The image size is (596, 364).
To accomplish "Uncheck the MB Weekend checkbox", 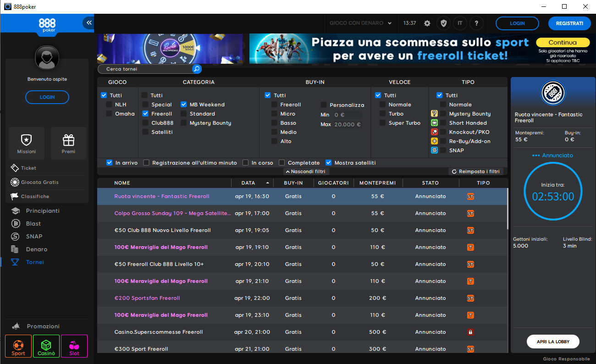I will [x=183, y=105].
